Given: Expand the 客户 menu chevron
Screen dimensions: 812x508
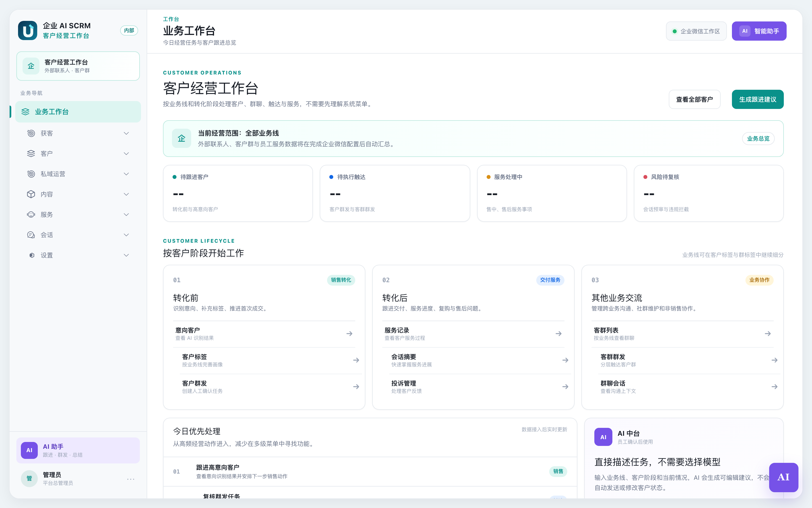Looking at the screenshot, I should point(126,154).
